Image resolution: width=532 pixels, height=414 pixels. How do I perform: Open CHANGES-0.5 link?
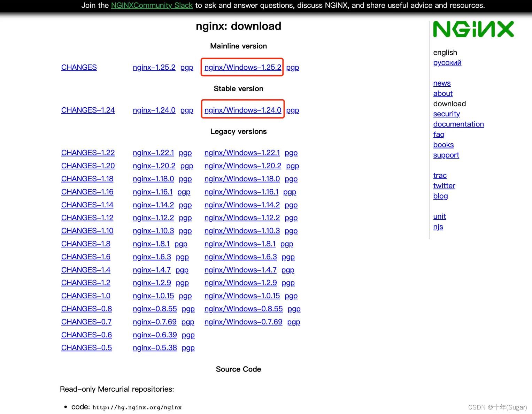click(x=86, y=348)
